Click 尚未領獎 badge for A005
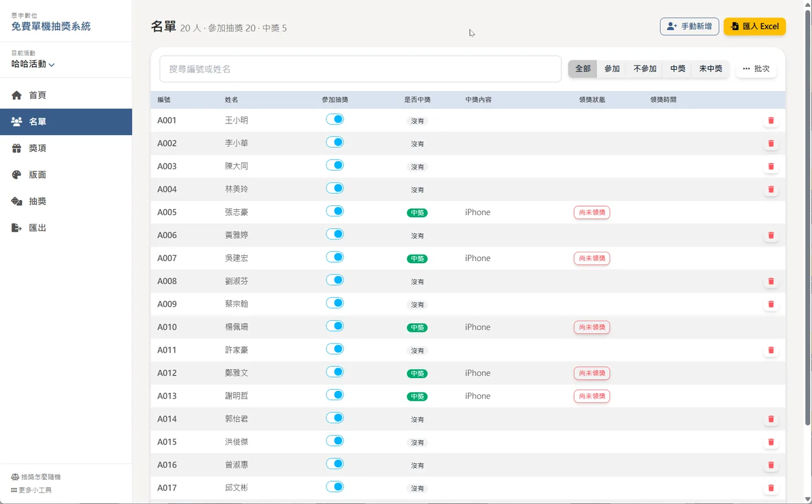The image size is (812, 504). [x=592, y=213]
